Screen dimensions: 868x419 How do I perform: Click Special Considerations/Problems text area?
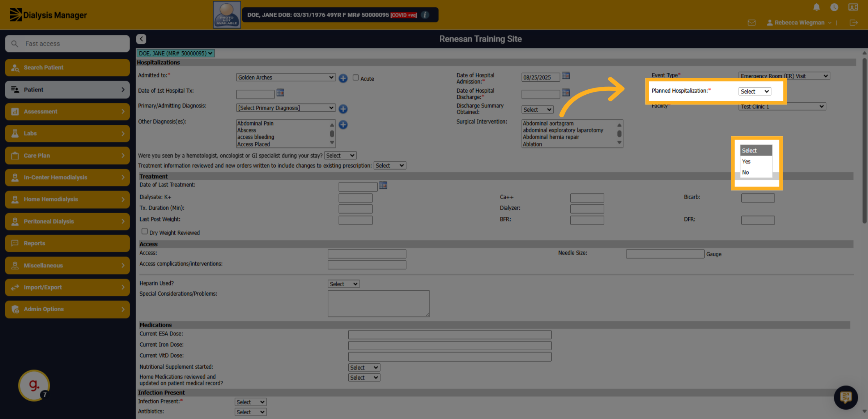tap(379, 304)
